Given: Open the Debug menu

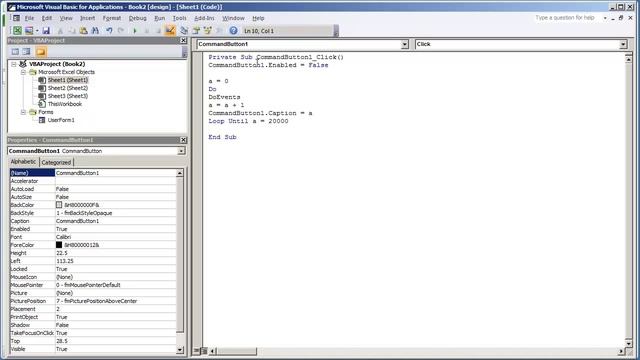Looking at the screenshot, I should 138,18.
